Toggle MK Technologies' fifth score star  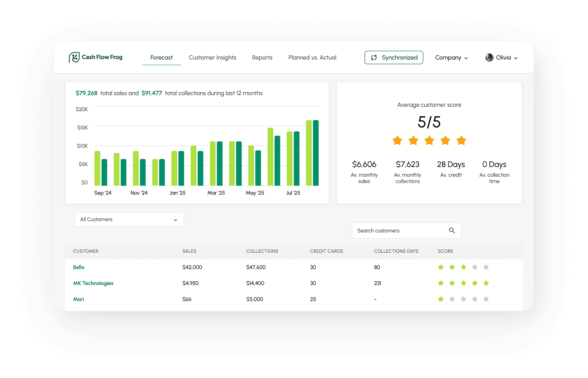[x=486, y=283]
